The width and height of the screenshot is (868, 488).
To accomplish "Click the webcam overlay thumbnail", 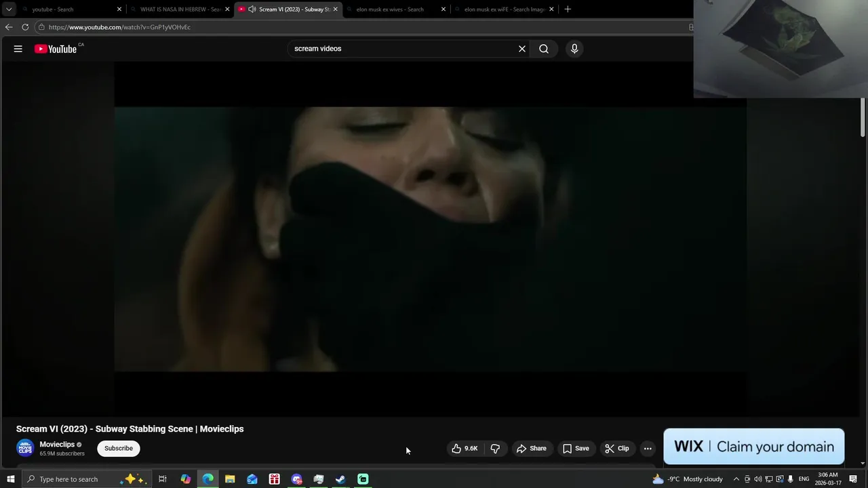I will point(780,49).
